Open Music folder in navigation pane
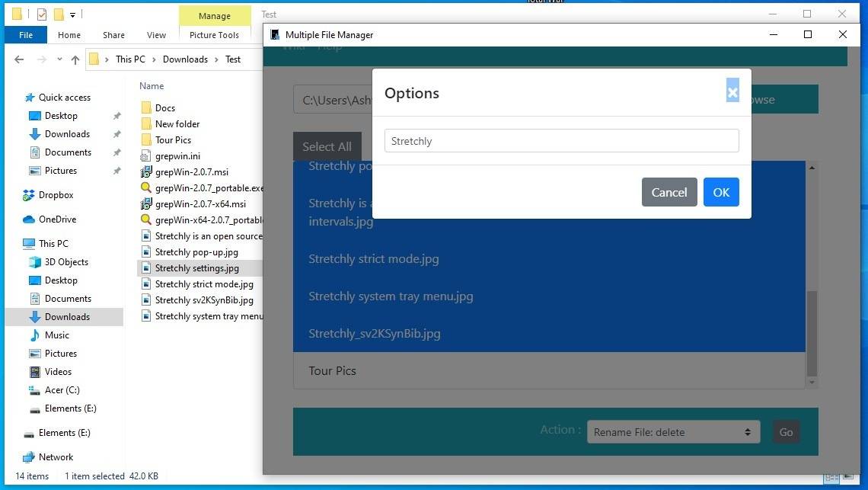 tap(56, 335)
